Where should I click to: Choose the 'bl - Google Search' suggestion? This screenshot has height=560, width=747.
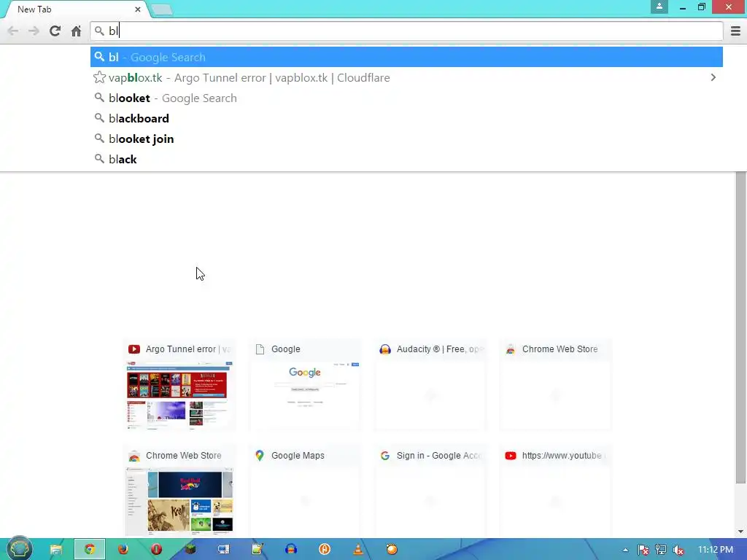[x=406, y=57]
